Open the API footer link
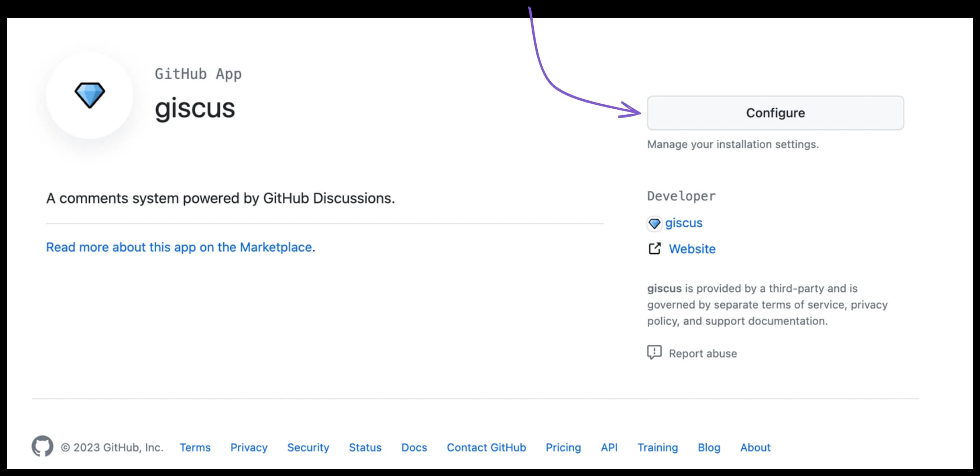 [609, 448]
